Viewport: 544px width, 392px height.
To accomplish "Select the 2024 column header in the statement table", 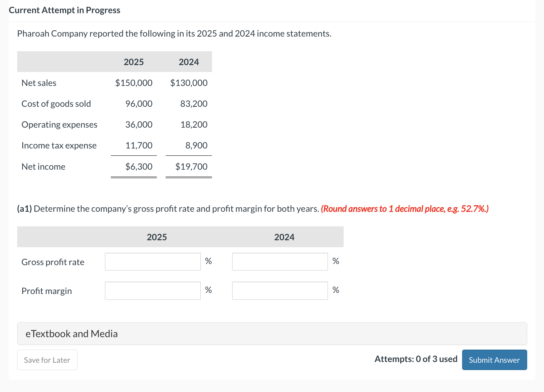I will point(189,62).
